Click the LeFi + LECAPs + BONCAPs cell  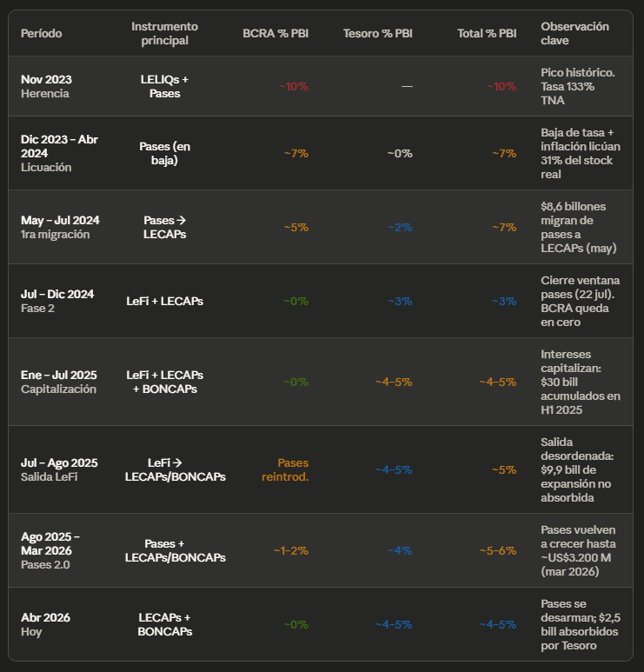point(164,382)
